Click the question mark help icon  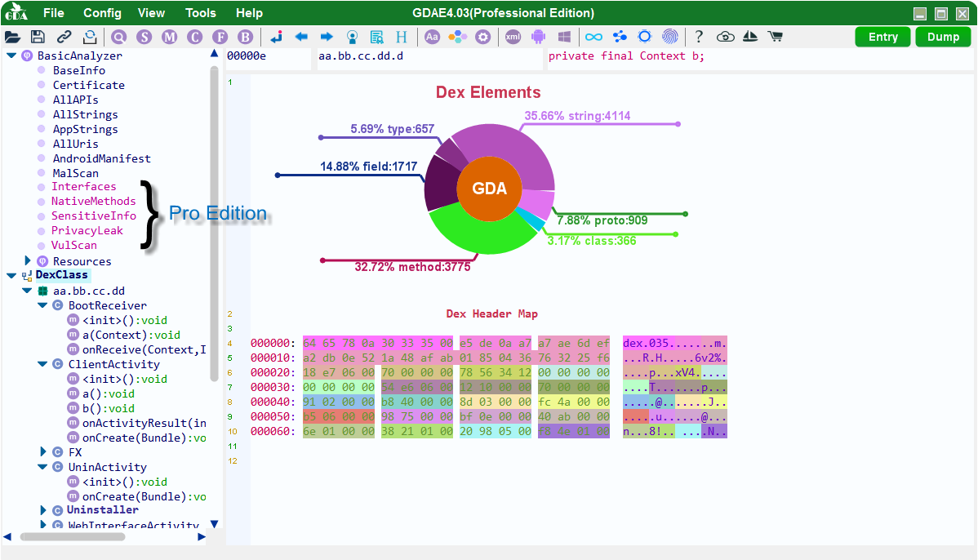tap(699, 37)
